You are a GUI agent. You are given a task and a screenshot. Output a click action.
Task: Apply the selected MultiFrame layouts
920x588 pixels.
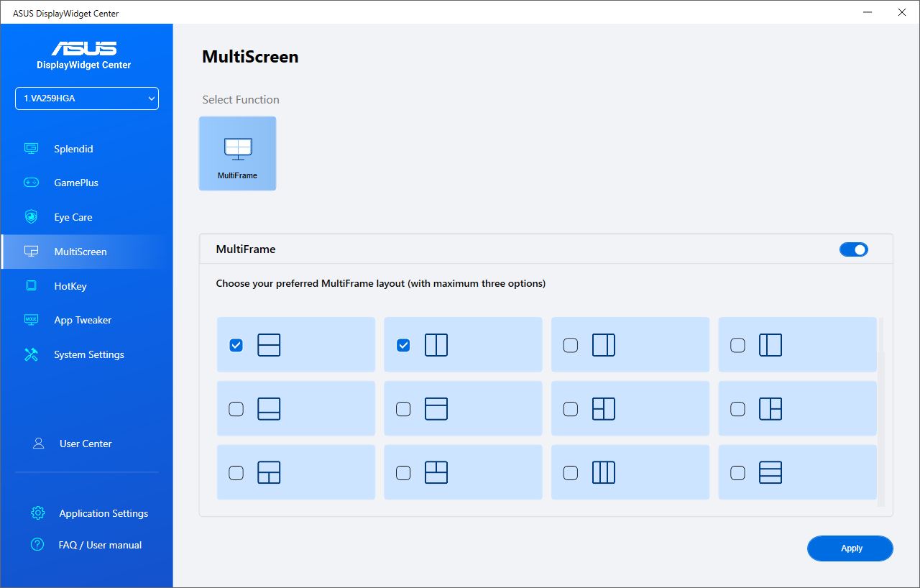click(x=850, y=548)
